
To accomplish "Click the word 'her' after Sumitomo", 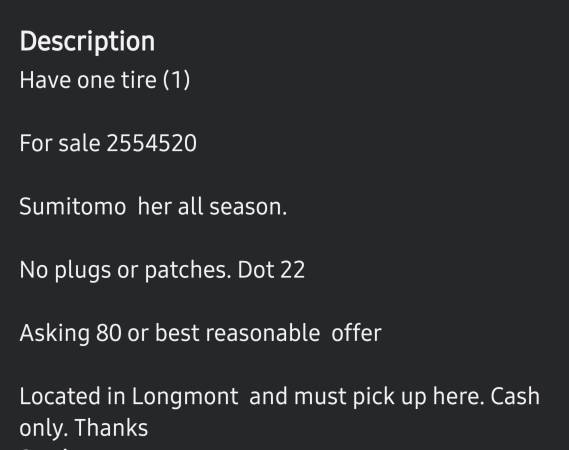I will [155, 206].
